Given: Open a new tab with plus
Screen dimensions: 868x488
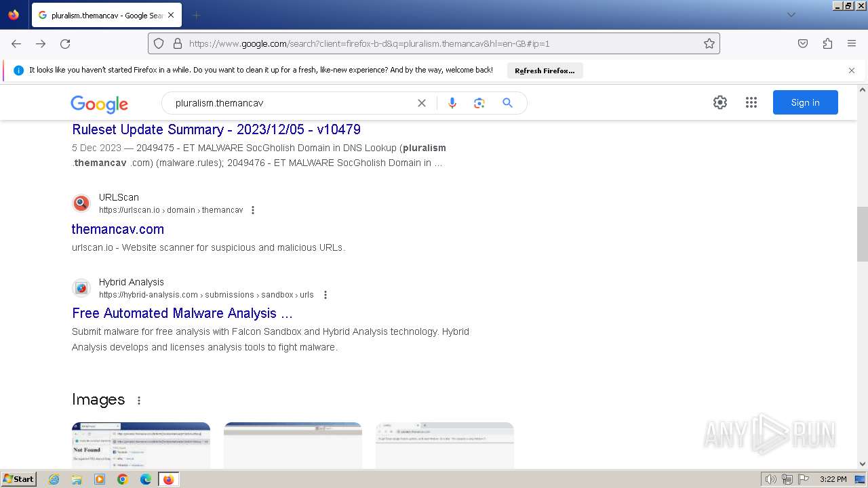Looking at the screenshot, I should pos(196,15).
